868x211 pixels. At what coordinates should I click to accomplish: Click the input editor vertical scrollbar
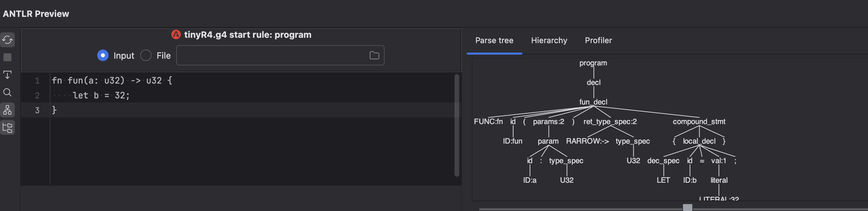click(x=457, y=125)
